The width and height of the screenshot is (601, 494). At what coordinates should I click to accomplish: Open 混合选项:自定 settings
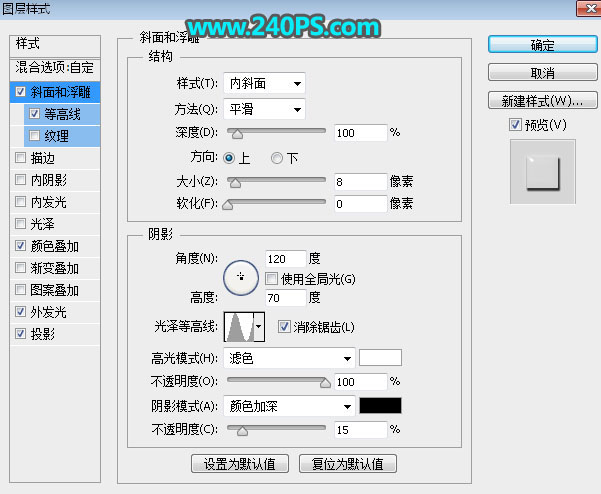(x=55, y=68)
